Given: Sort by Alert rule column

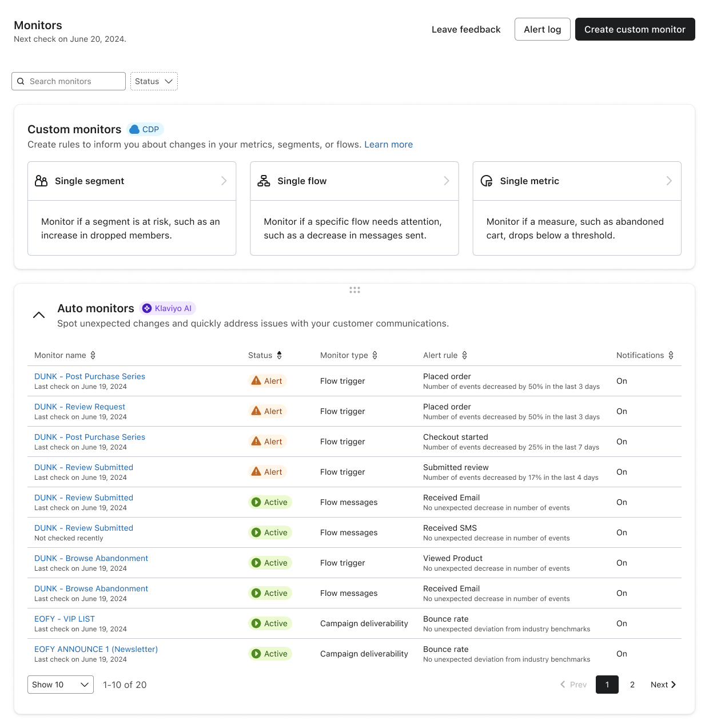Looking at the screenshot, I should (x=464, y=355).
